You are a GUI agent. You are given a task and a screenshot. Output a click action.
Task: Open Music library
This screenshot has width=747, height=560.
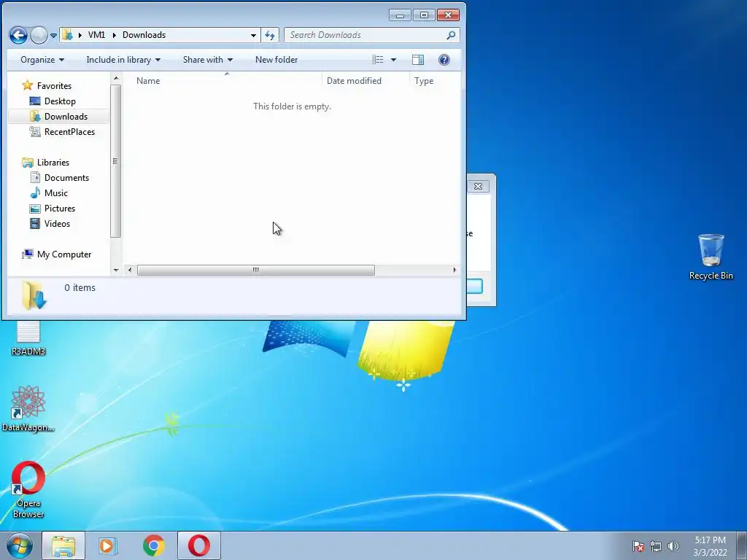point(55,192)
